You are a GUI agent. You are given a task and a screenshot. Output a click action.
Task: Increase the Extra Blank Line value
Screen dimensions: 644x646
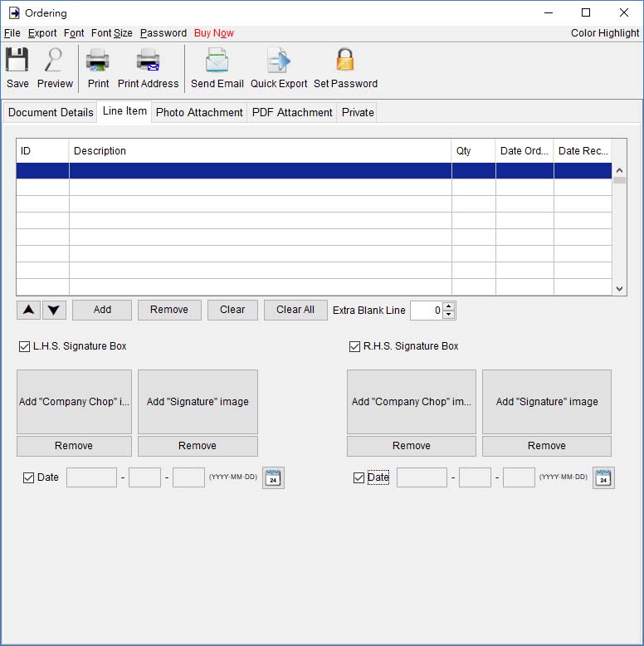[449, 306]
